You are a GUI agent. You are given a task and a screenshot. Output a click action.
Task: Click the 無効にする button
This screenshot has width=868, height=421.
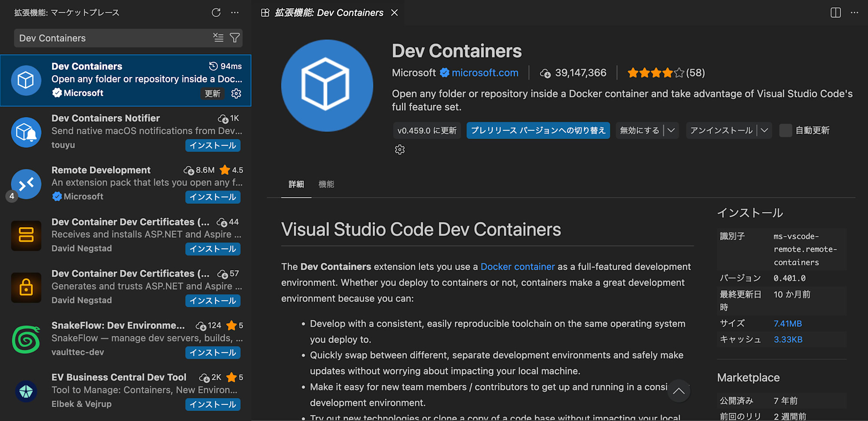click(640, 130)
